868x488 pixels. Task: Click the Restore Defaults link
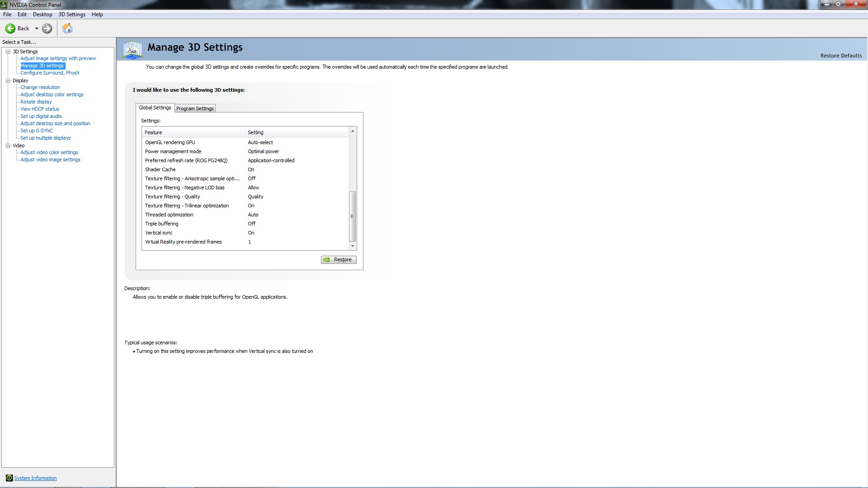tap(841, 56)
